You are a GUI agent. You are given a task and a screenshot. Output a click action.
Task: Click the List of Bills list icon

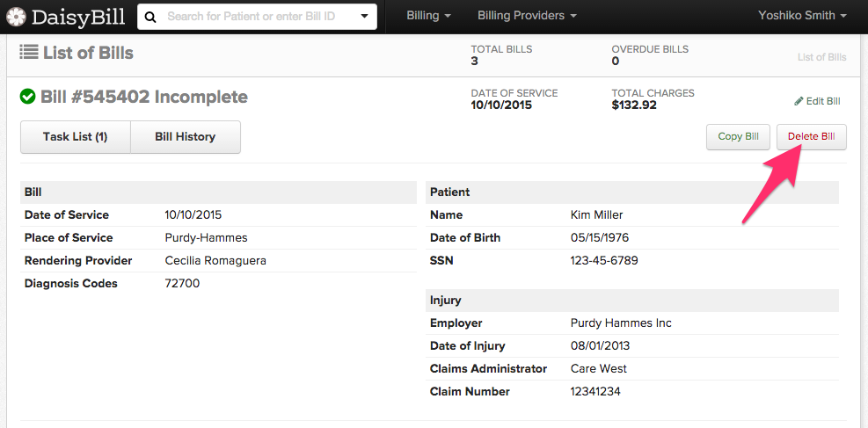click(x=28, y=53)
